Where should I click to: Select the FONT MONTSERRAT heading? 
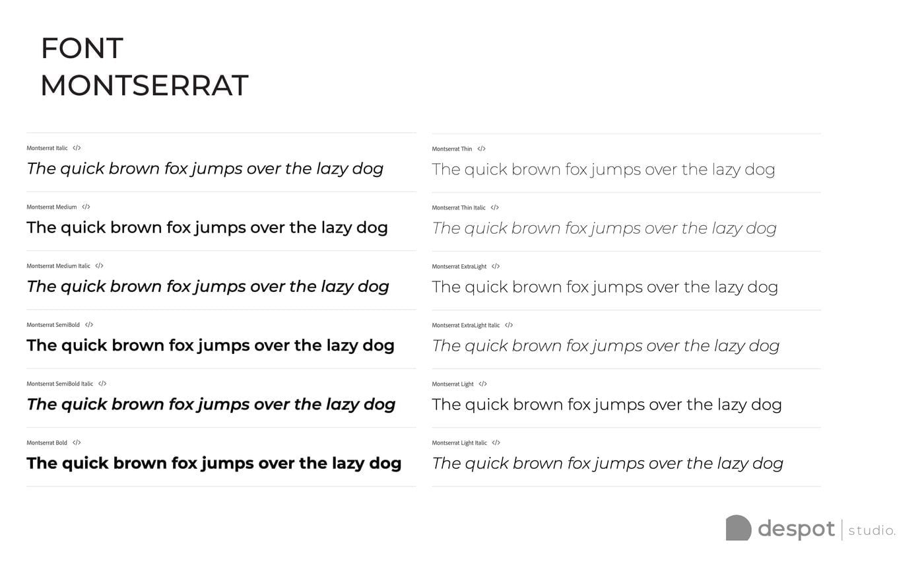point(144,67)
